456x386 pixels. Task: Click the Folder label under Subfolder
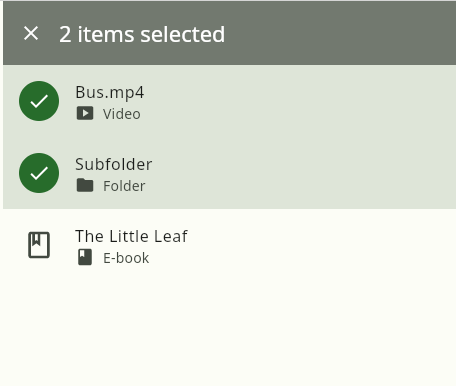[x=124, y=186]
